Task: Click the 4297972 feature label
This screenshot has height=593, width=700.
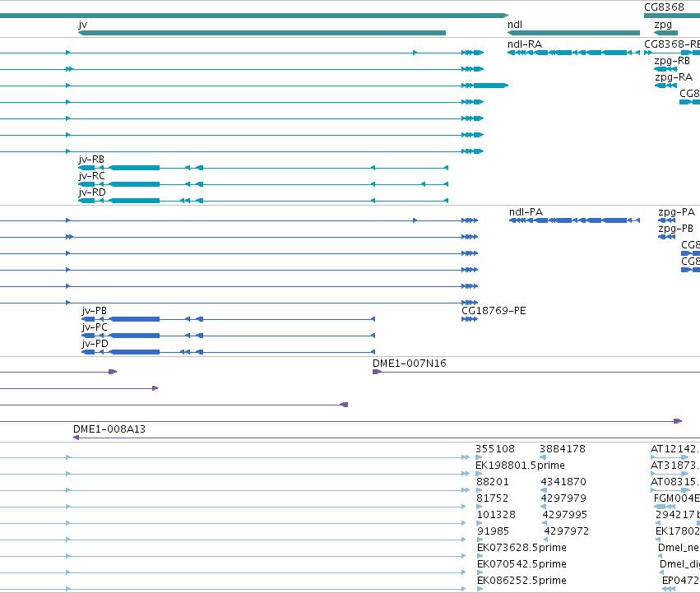Action: tap(567, 531)
